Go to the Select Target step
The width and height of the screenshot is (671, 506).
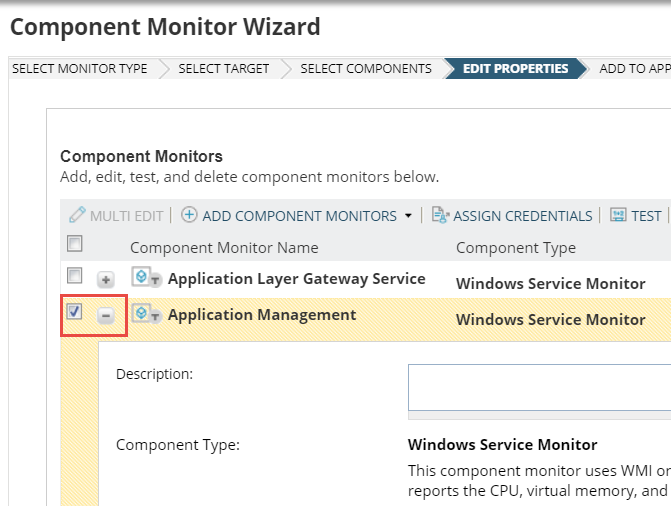pyautogui.click(x=223, y=69)
